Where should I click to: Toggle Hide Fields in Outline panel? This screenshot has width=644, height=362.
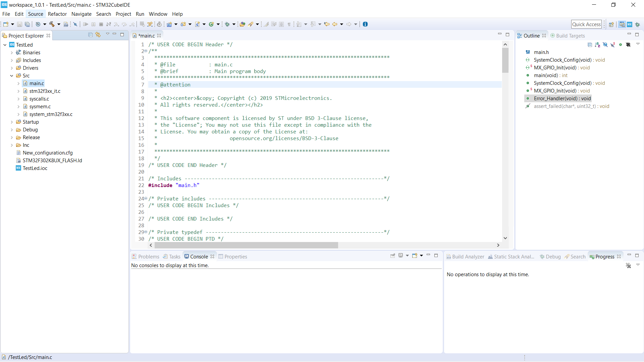click(605, 45)
